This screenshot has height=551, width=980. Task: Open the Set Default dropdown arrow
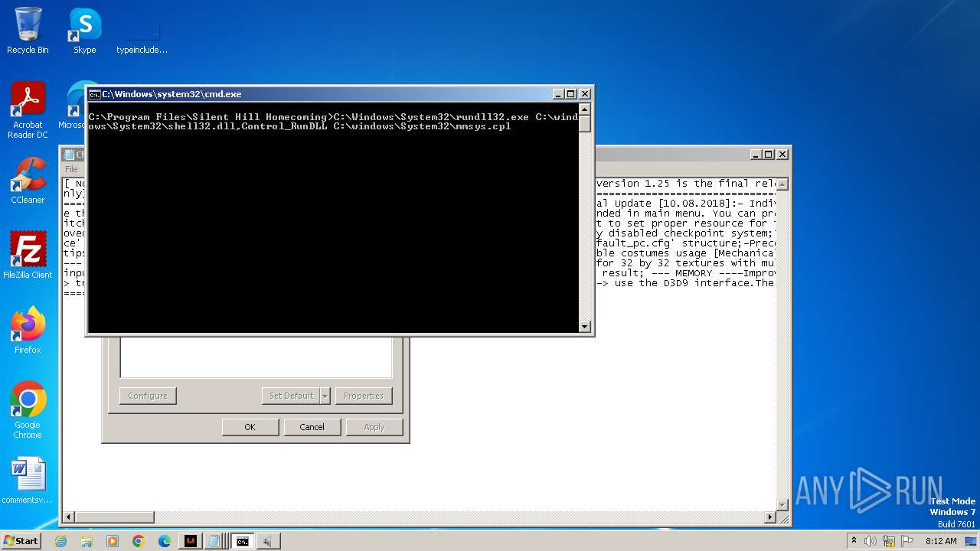tap(325, 396)
